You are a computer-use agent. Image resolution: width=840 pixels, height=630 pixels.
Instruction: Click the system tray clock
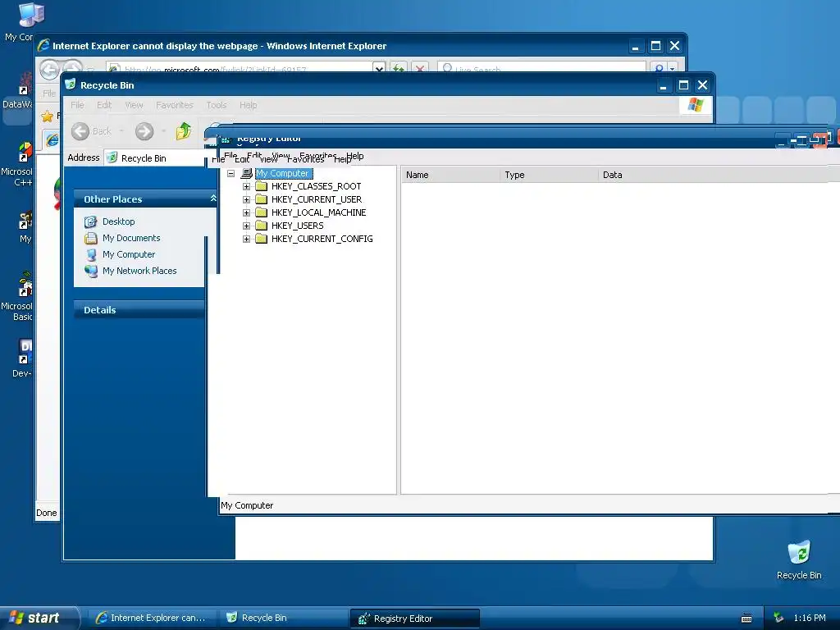click(x=810, y=618)
